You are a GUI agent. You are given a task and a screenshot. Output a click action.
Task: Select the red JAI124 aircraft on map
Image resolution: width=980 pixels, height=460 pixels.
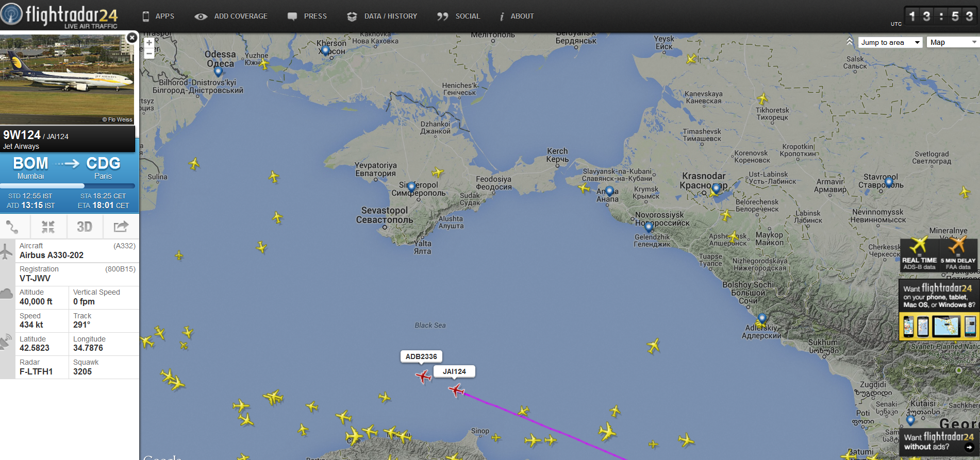456,390
